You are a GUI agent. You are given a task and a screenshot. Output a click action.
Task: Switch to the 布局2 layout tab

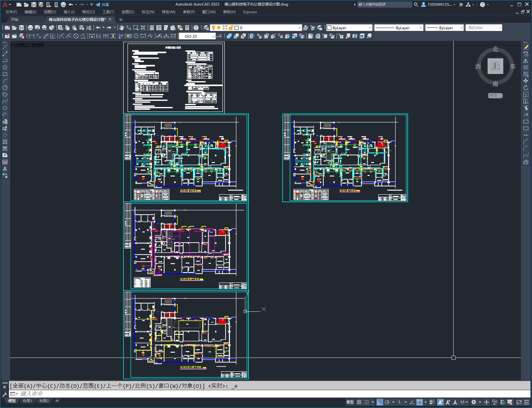44,401
